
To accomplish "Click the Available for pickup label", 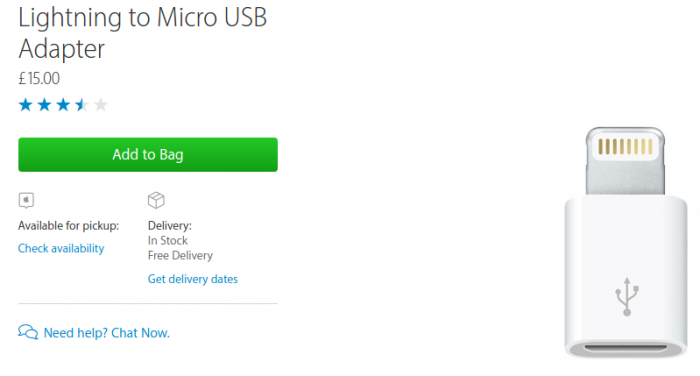I will tap(69, 226).
